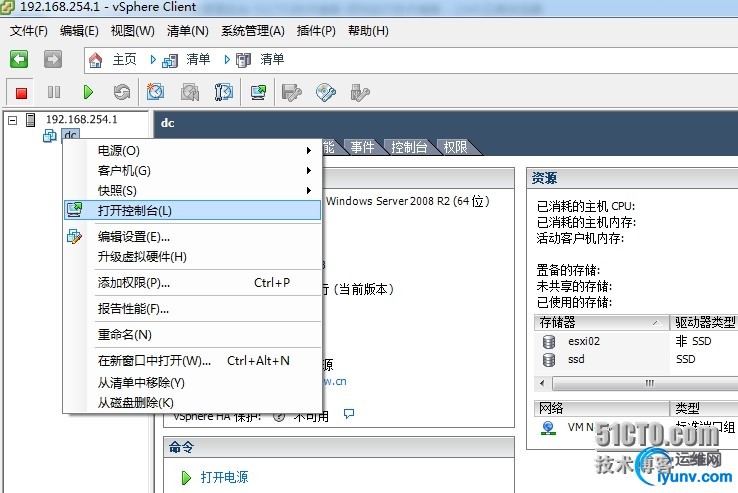Open the snapshot manager icon

click(224, 92)
